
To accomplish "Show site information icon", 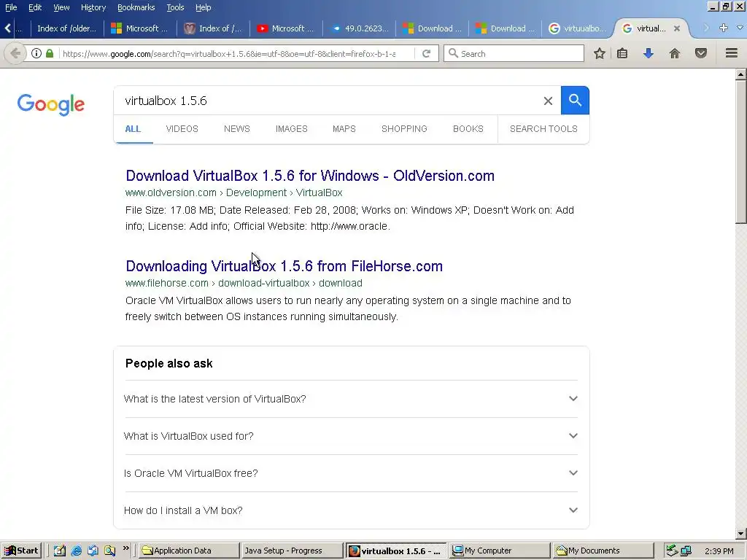I will 36,53.
